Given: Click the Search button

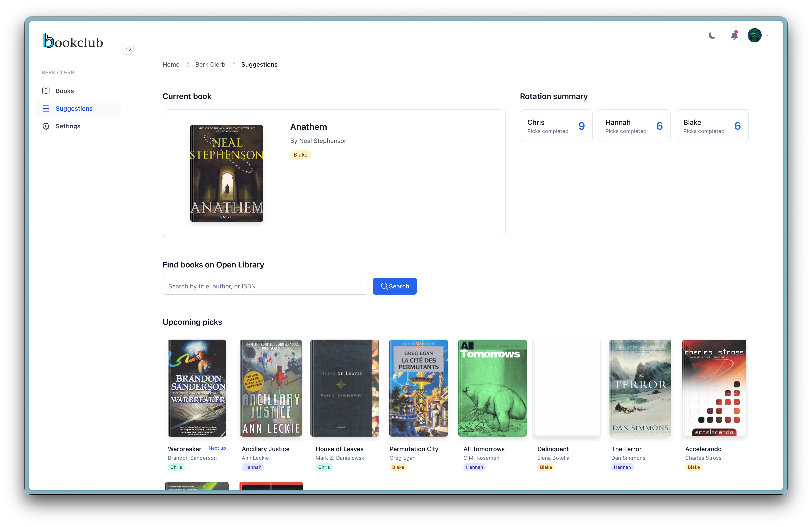Looking at the screenshot, I should 394,286.
